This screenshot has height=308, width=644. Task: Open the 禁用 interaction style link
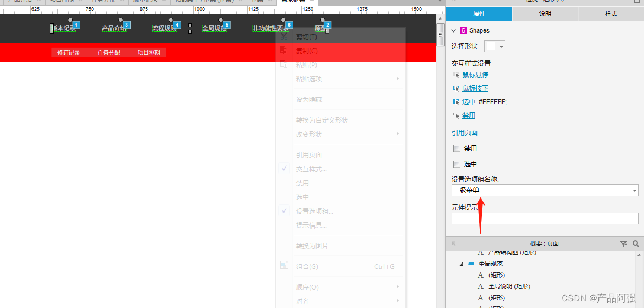tap(468, 116)
